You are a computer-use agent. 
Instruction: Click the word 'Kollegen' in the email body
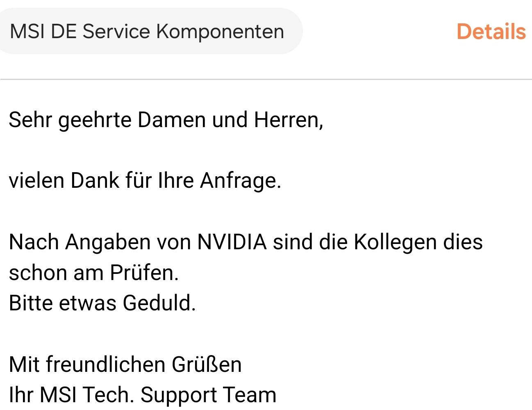click(x=395, y=241)
